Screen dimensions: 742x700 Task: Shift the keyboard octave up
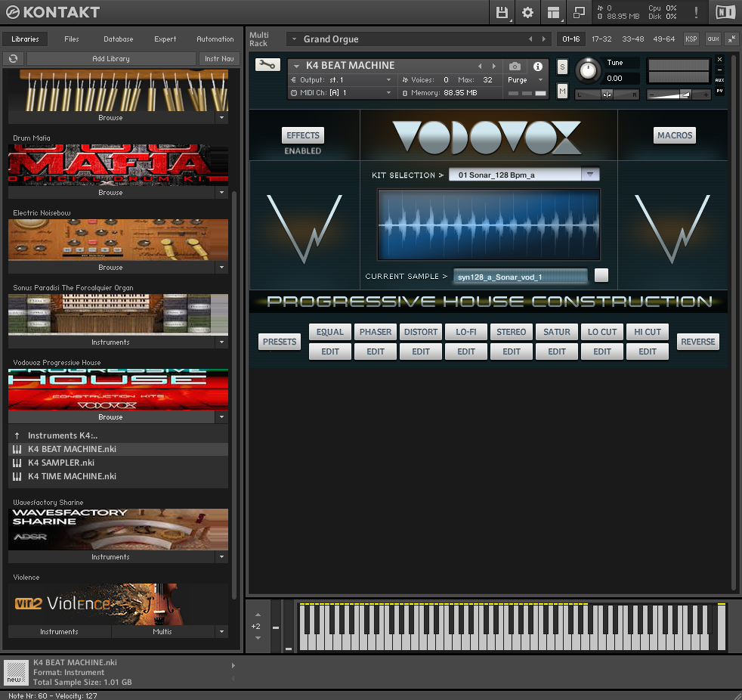[x=258, y=615]
